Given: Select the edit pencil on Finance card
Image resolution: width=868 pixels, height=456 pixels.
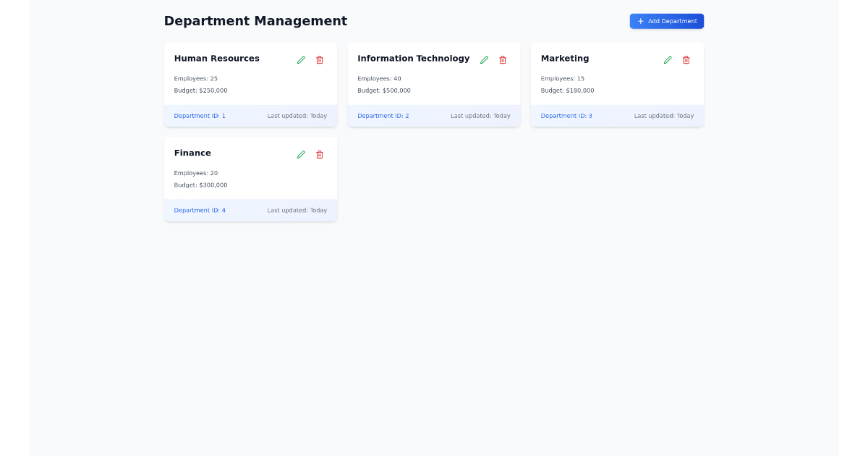Looking at the screenshot, I should click(x=301, y=154).
